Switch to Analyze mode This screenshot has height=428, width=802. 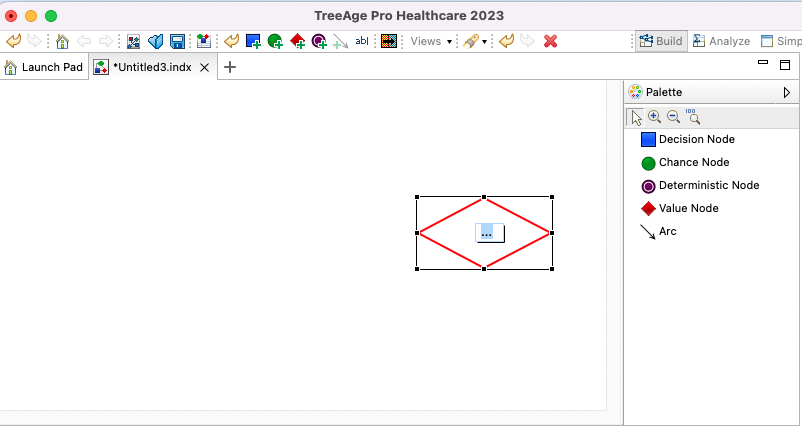click(720, 41)
